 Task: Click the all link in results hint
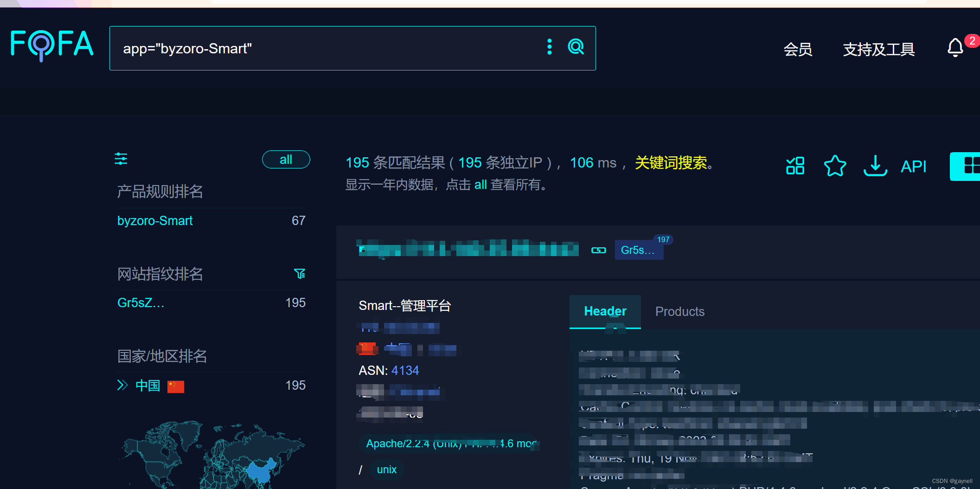480,185
